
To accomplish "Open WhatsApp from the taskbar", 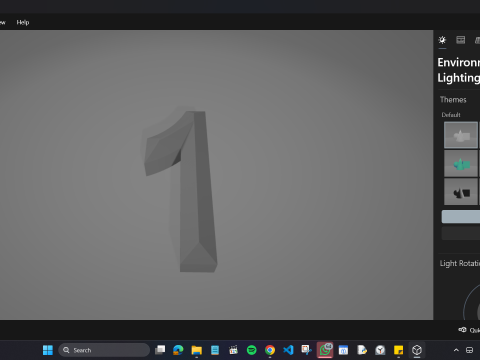I will (x=325, y=350).
